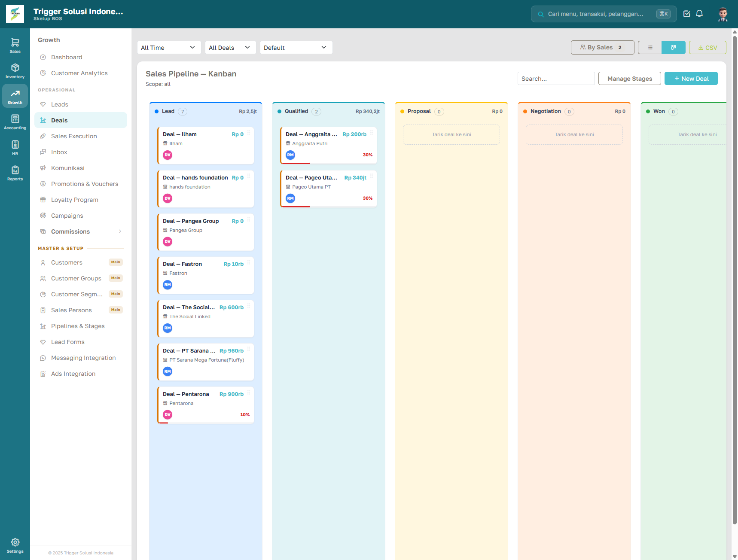The height and width of the screenshot is (560, 738).
Task: Open Inbox menu item
Action: point(81,152)
